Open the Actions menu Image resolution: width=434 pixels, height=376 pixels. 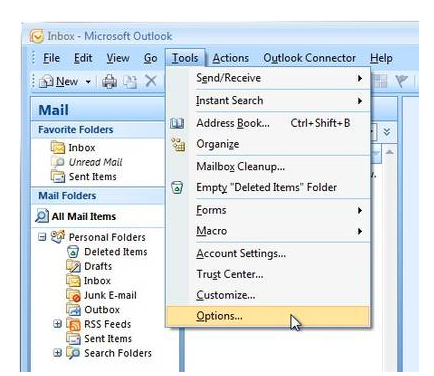(x=231, y=58)
